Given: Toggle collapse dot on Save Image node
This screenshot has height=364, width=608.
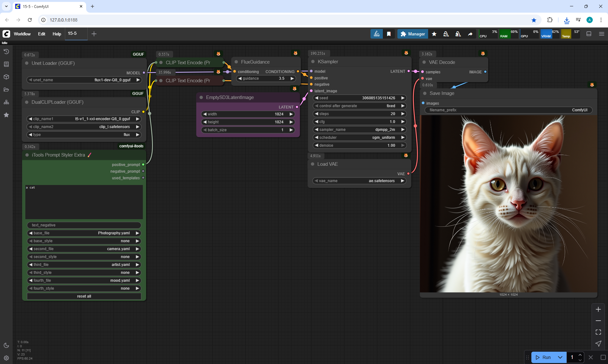Looking at the screenshot, I should tap(425, 93).
